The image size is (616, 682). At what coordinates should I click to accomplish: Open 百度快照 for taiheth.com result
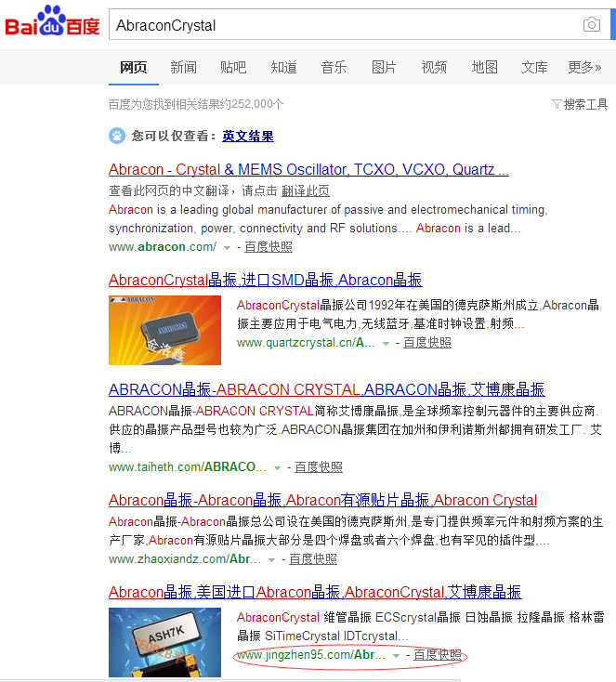(319, 467)
